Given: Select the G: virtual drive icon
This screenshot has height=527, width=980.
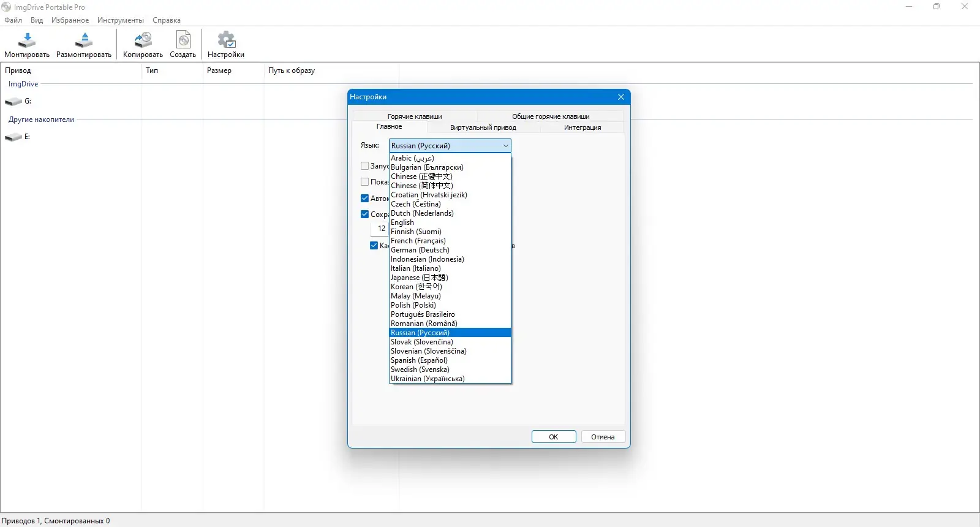Looking at the screenshot, I should tap(13, 102).
